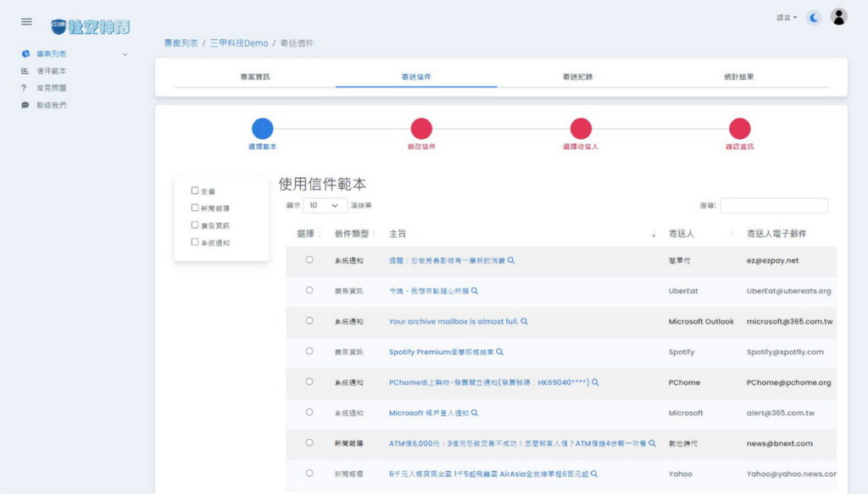Click the chat bubble icon for 聯絡我們
This screenshot has width=868, height=494.
tap(25, 105)
